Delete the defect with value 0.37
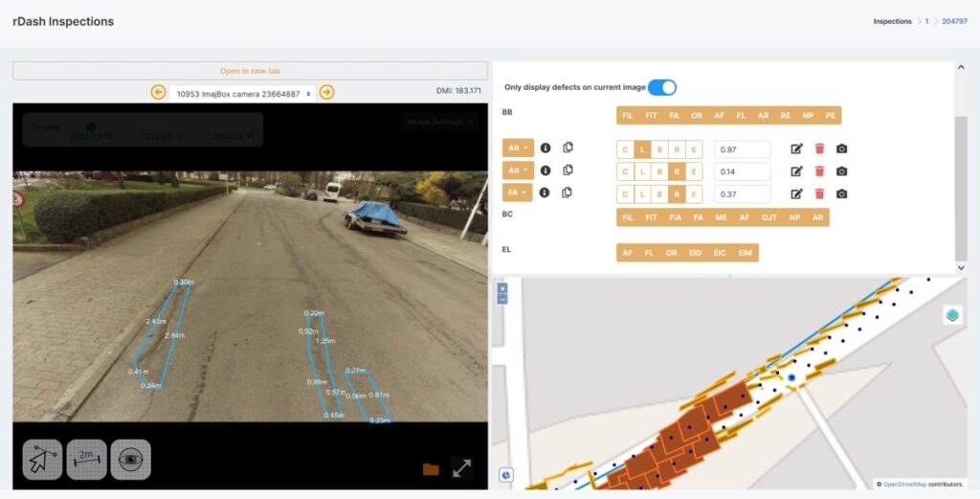Viewport: 980px width, 499px height. coord(819,193)
